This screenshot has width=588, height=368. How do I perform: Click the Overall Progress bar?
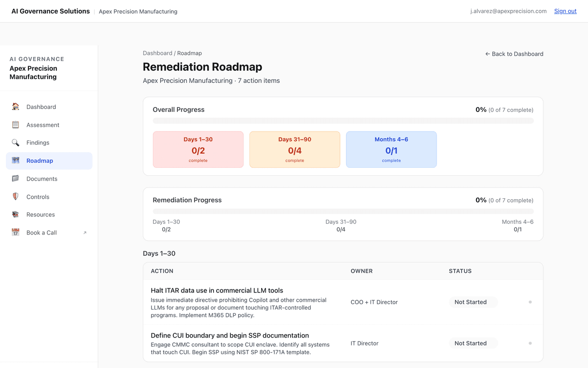(x=343, y=121)
